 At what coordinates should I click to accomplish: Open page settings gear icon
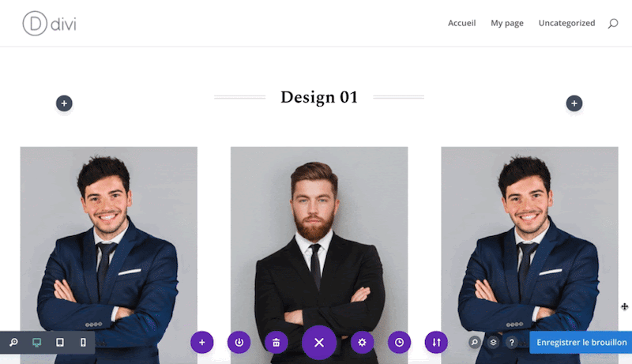[x=362, y=342]
